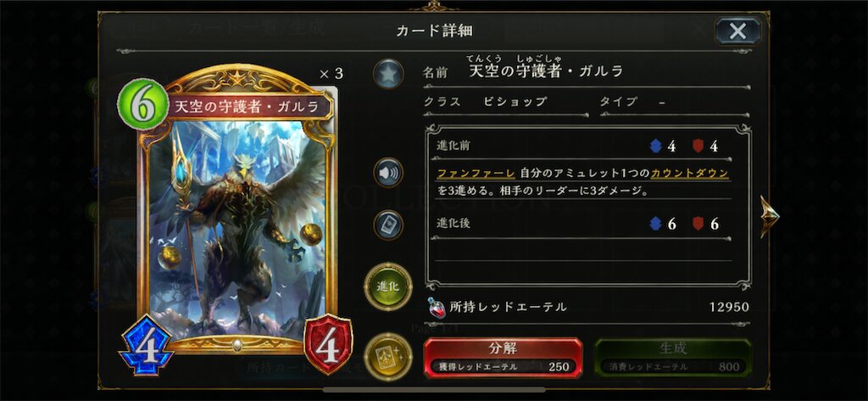The image size is (868, 401).
Task: Toggle the green 進化 evolve button
Action: point(388,287)
